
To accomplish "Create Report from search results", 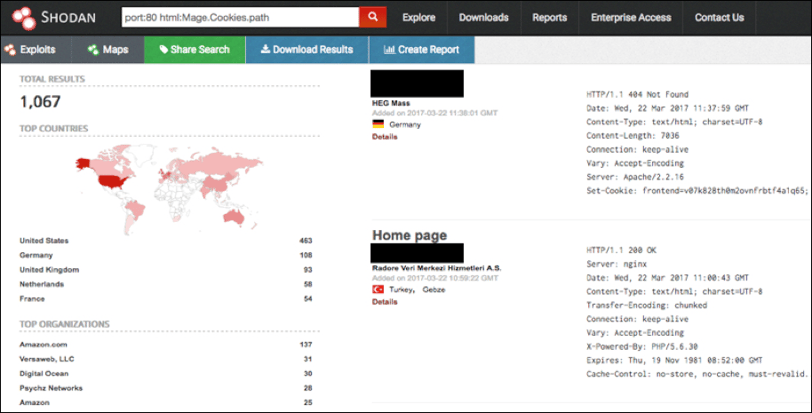I will [x=421, y=49].
